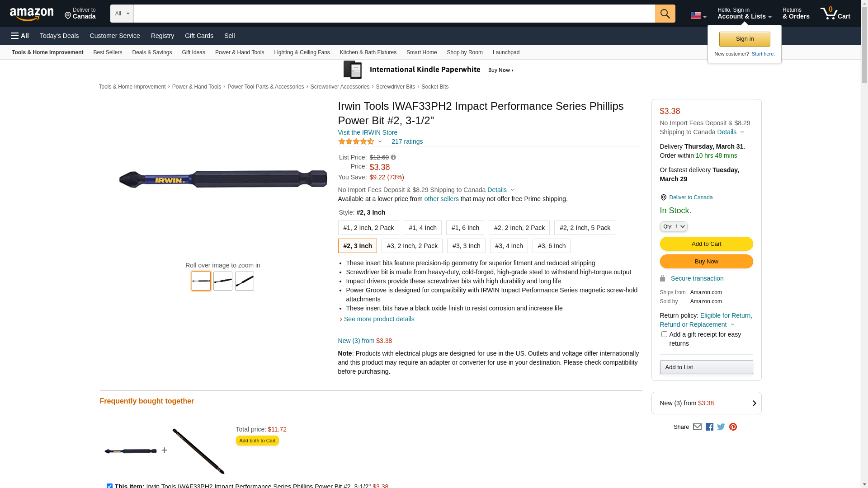Screen dimensions: 868x488
Task: Expand the country flag language selector
Action: click(x=698, y=16)
